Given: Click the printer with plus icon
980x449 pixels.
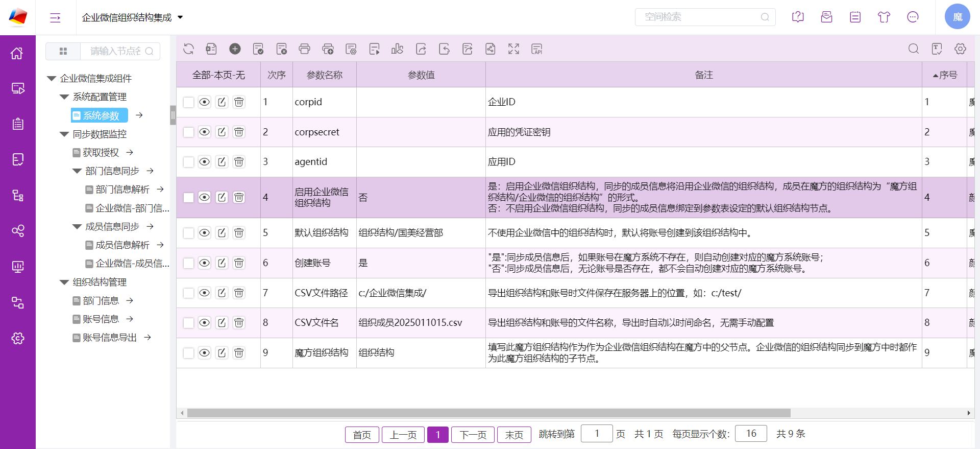Looking at the screenshot, I should click(328, 49).
